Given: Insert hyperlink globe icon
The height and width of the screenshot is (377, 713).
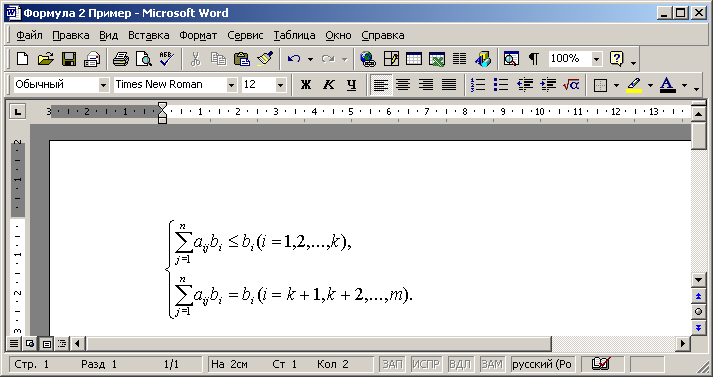Looking at the screenshot, I should (x=367, y=59).
